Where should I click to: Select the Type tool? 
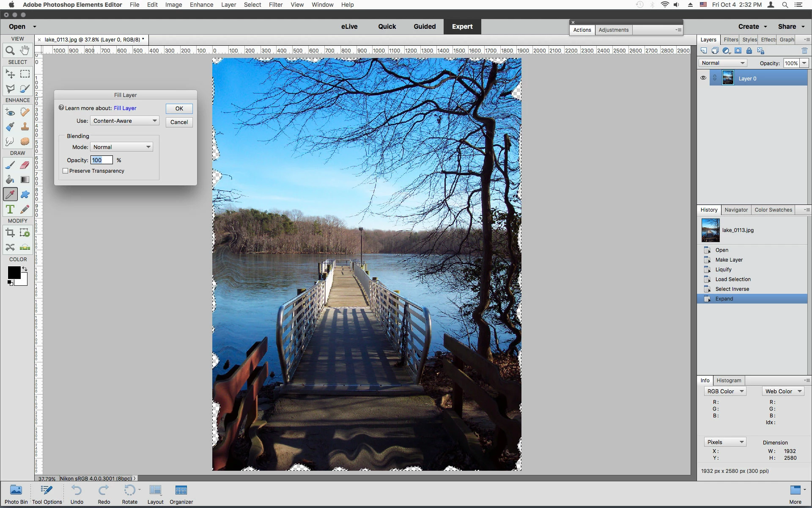click(10, 209)
